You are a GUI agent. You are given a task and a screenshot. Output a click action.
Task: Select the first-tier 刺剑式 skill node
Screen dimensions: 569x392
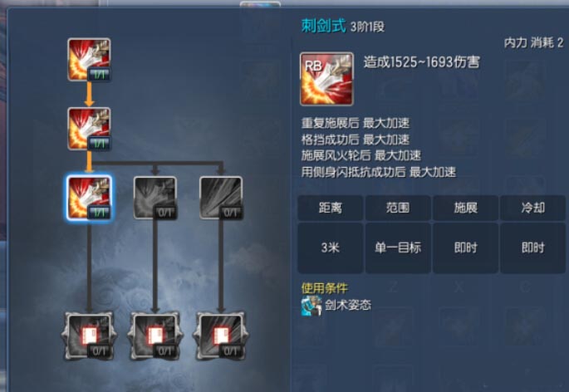89,60
